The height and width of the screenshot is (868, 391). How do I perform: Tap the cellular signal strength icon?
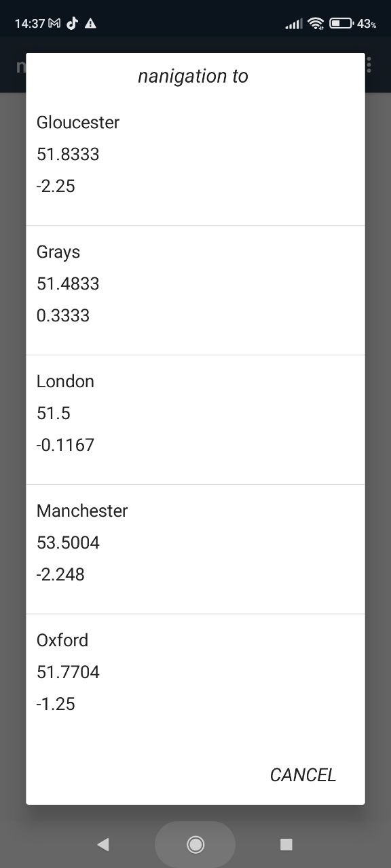pyautogui.click(x=293, y=24)
